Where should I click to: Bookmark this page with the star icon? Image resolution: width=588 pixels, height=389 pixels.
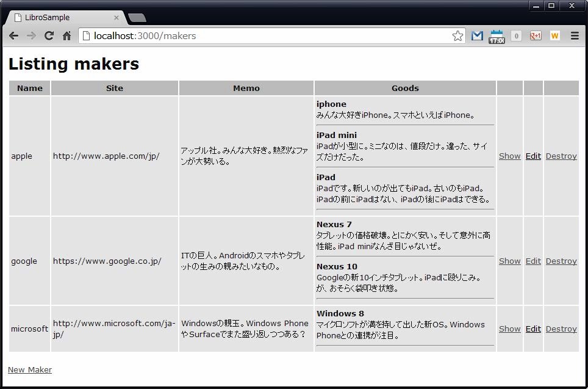point(457,36)
